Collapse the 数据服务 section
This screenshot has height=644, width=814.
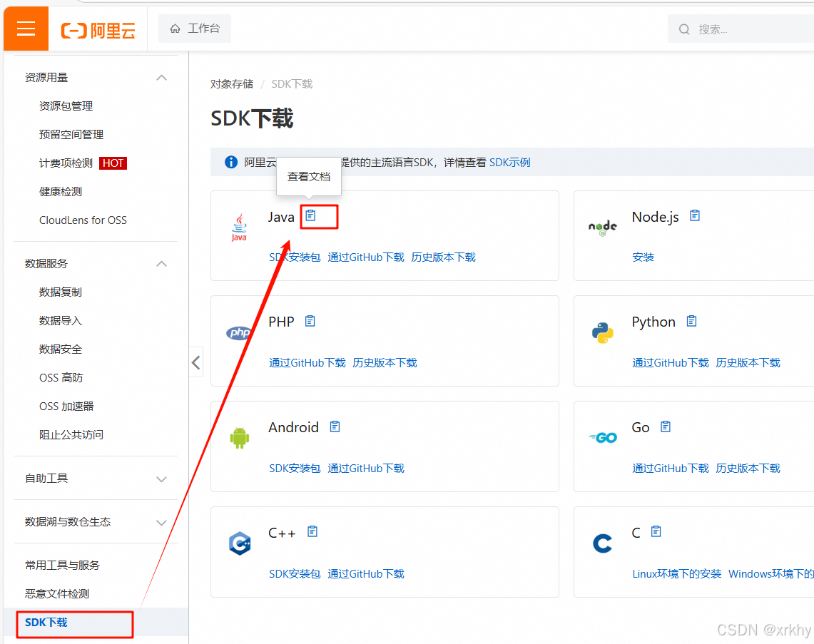coord(161,264)
